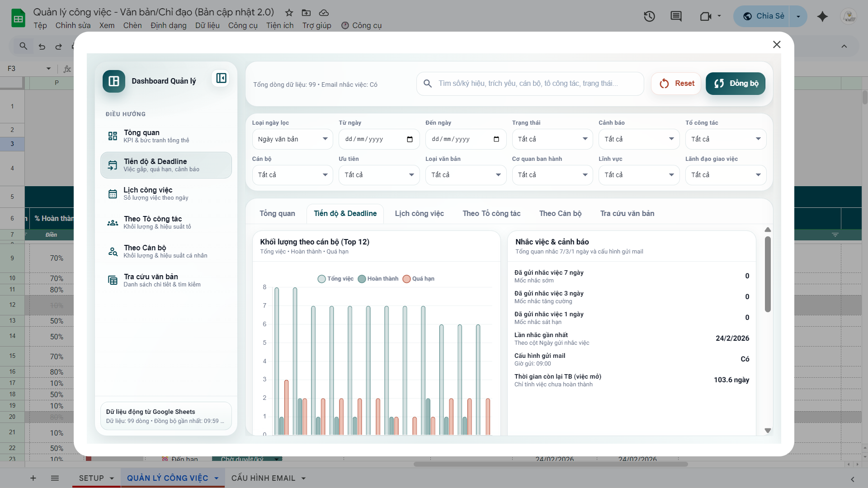Click the Reset button
This screenshot has width=868, height=488.
click(x=676, y=84)
